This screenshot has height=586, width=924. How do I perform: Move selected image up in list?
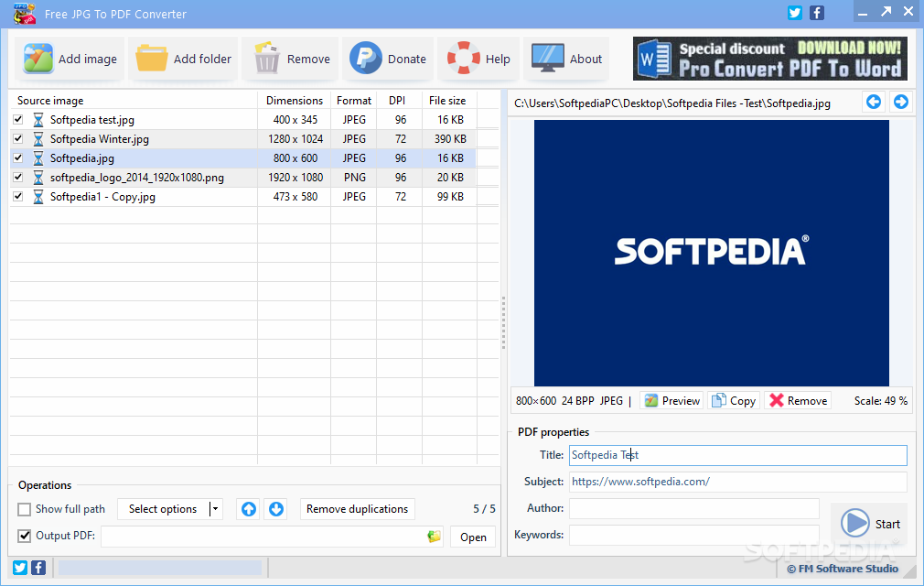pos(249,509)
